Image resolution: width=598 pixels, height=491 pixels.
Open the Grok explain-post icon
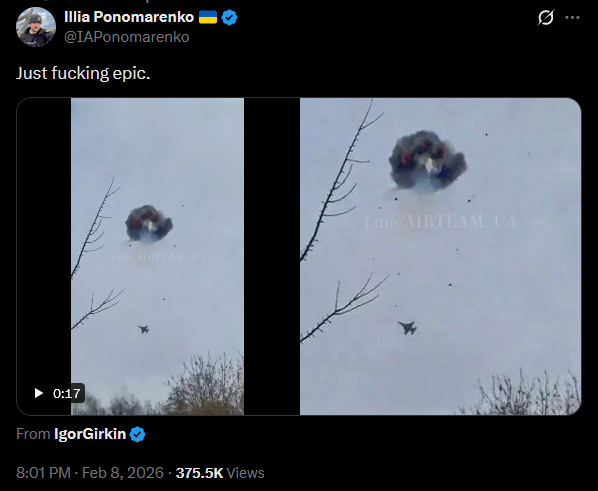pyautogui.click(x=546, y=18)
